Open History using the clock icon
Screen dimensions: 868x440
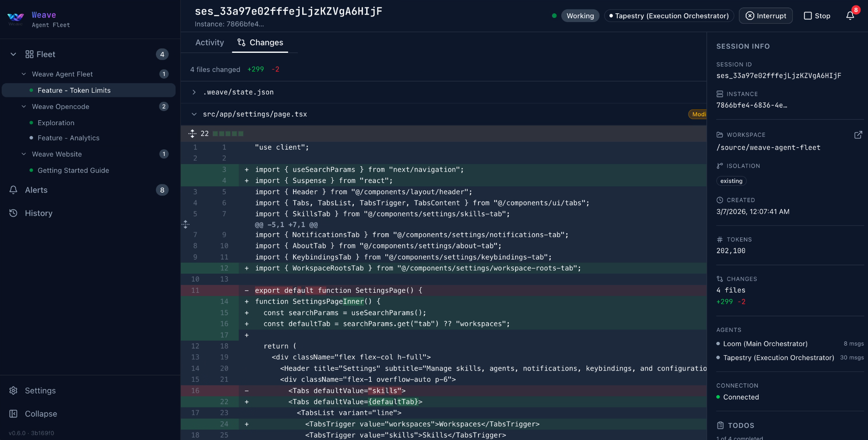[x=13, y=213]
